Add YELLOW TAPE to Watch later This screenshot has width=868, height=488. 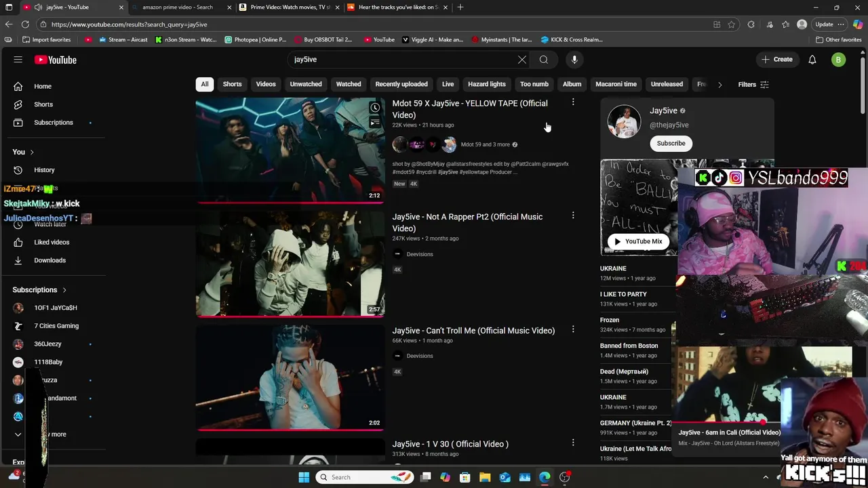pos(375,108)
